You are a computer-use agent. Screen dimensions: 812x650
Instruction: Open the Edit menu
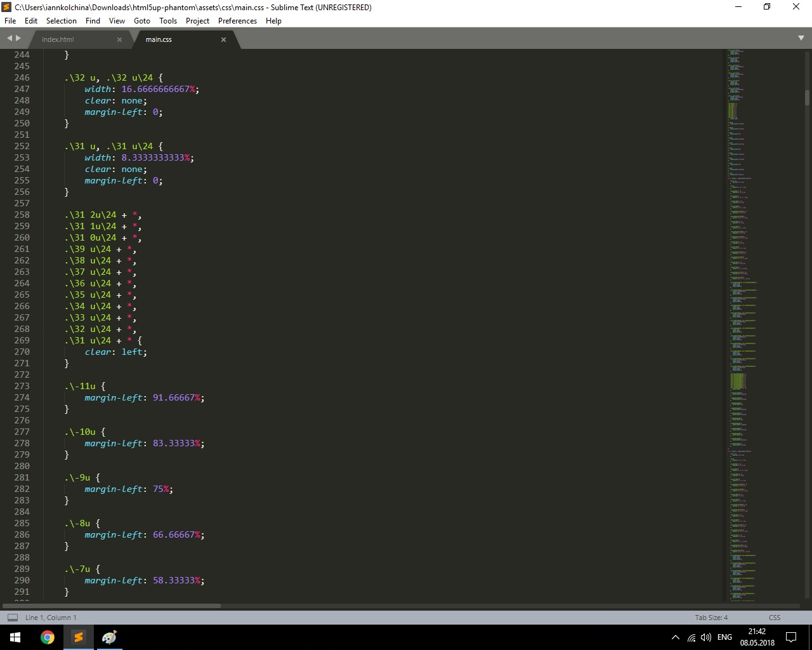[x=31, y=20]
